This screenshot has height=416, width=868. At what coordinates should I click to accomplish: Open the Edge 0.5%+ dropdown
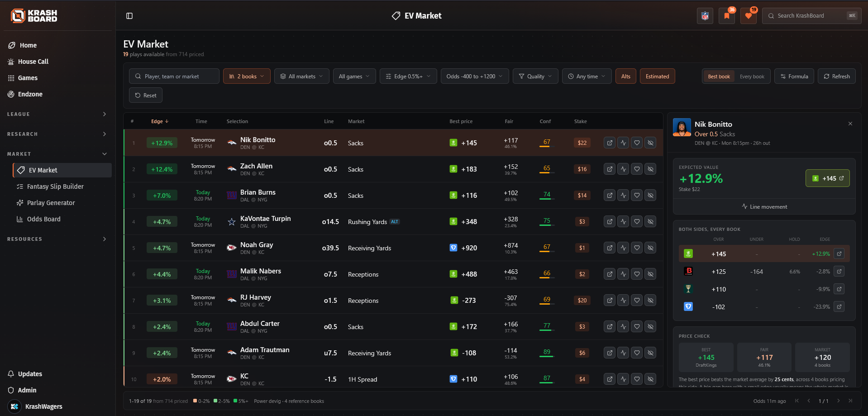pyautogui.click(x=408, y=77)
